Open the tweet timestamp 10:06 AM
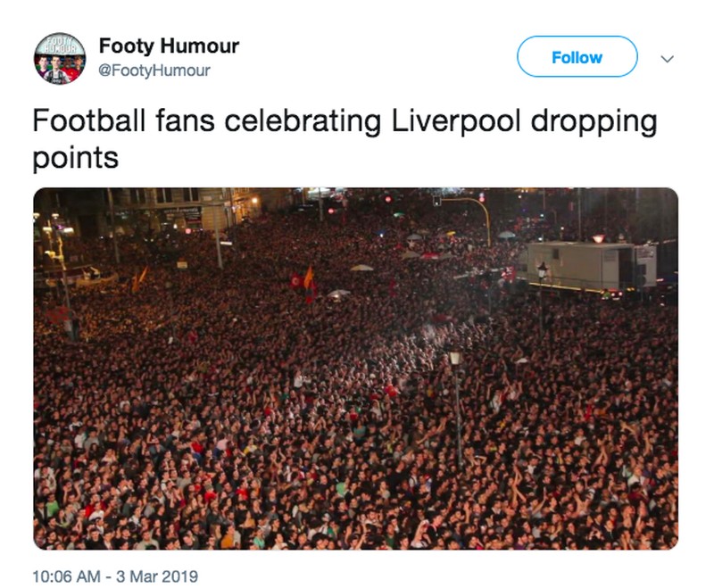The width and height of the screenshot is (714, 588). (68, 576)
